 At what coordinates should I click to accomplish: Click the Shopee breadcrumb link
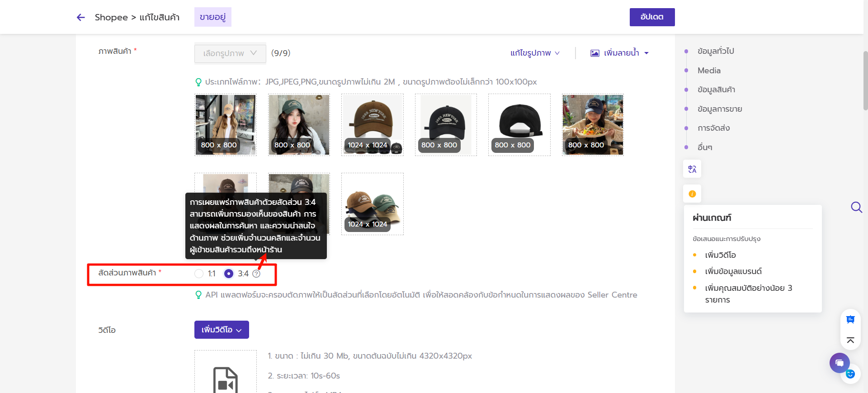111,17
